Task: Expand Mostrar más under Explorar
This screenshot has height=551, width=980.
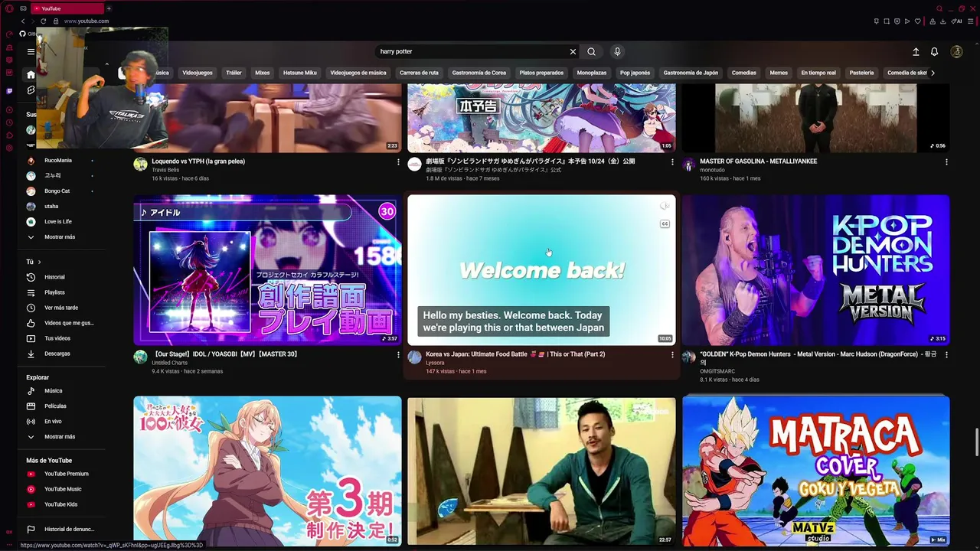Action: click(61, 437)
